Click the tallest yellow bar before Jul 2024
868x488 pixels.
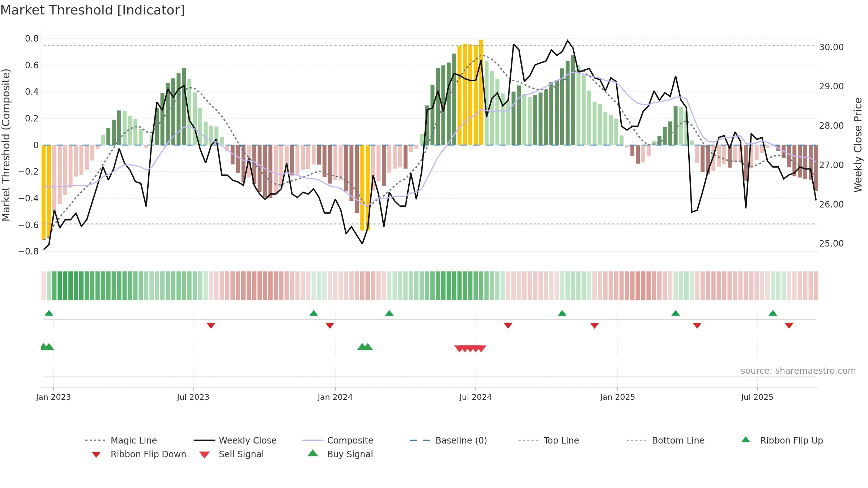(481, 92)
